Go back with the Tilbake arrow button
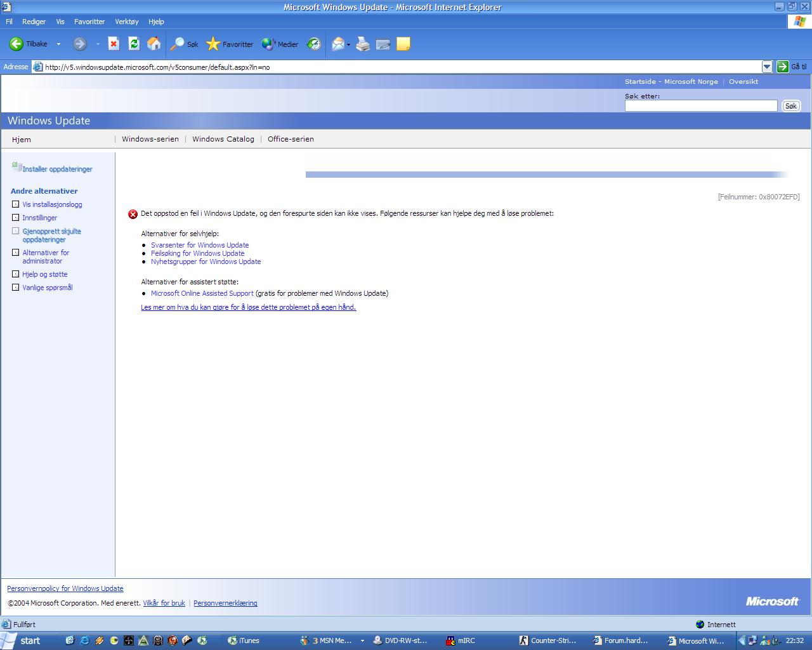This screenshot has width=812, height=650. point(28,44)
